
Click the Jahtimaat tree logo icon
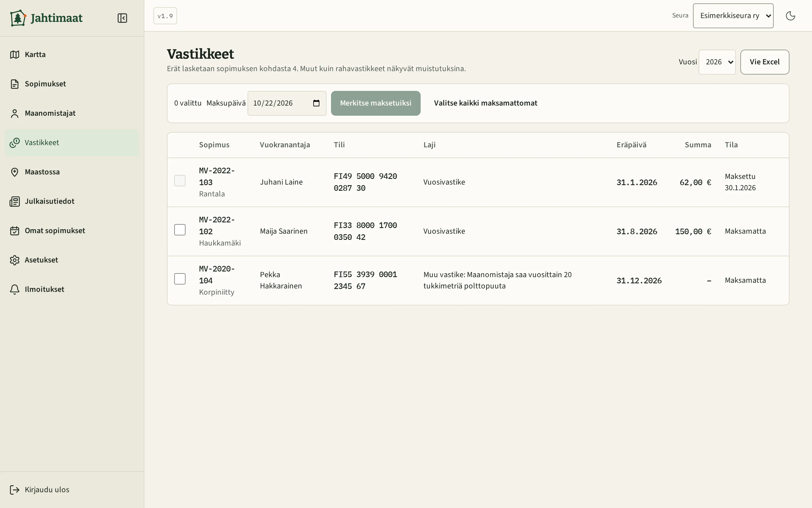point(18,18)
